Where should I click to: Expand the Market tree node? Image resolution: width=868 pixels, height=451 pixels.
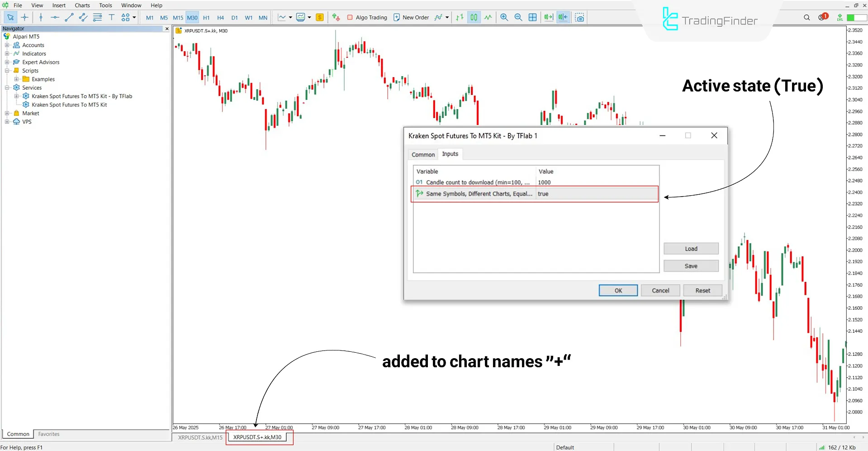[x=7, y=113]
